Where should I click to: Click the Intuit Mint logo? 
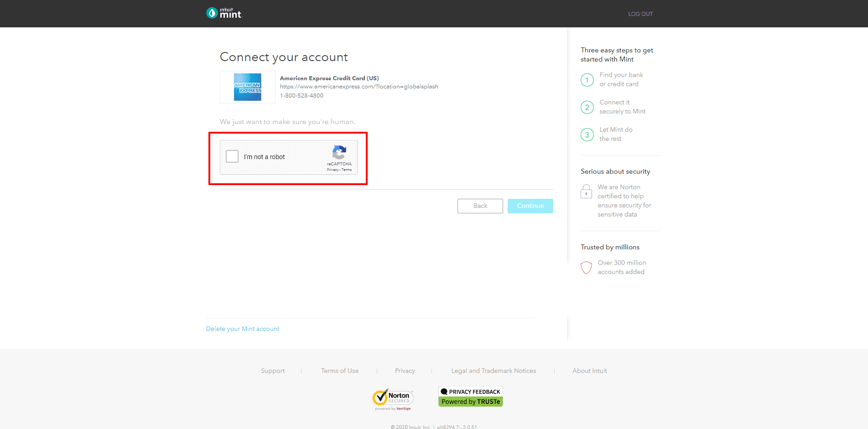(x=224, y=13)
